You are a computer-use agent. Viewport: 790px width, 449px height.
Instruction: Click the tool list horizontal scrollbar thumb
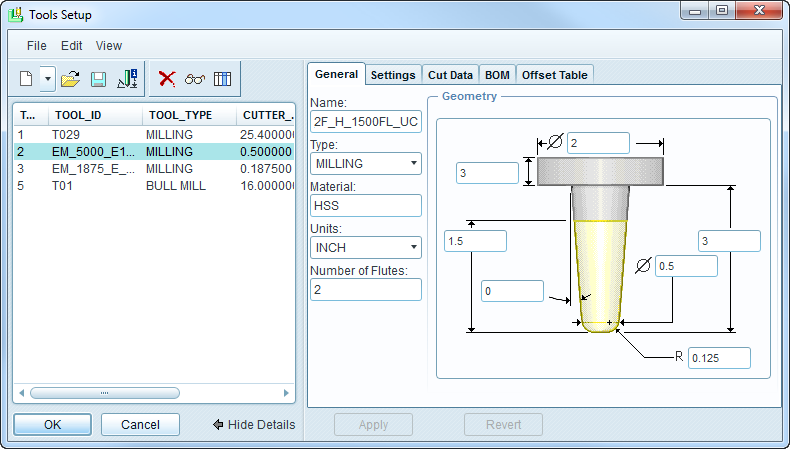105,393
